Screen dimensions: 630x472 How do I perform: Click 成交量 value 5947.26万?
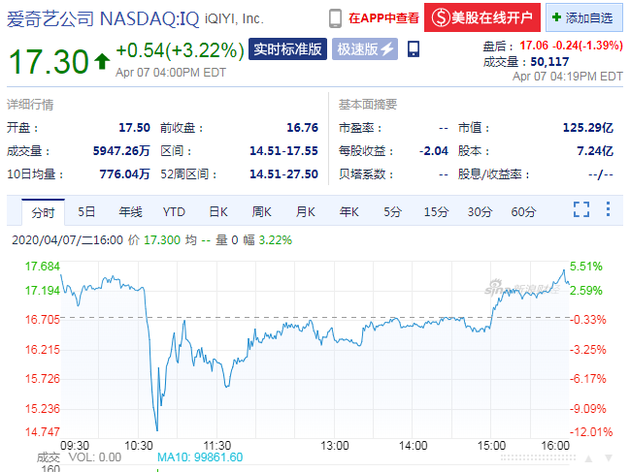coord(121,151)
